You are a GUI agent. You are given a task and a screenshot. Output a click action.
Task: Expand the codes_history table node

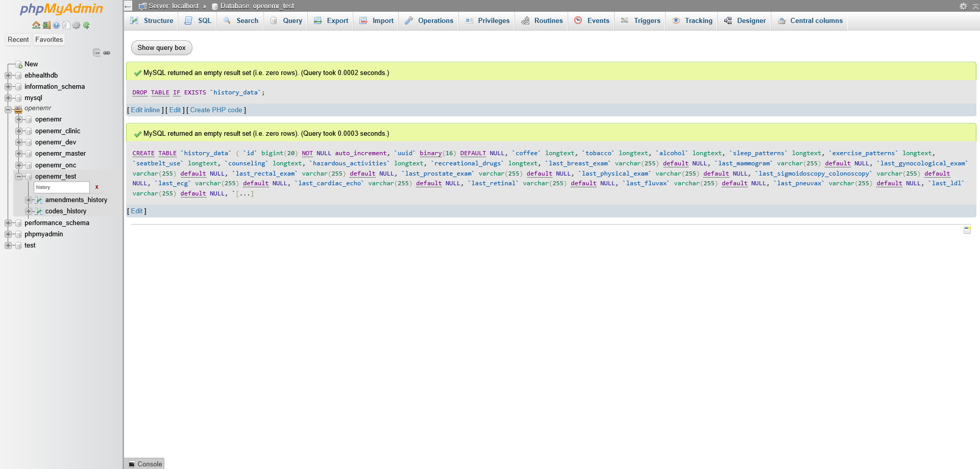29,211
